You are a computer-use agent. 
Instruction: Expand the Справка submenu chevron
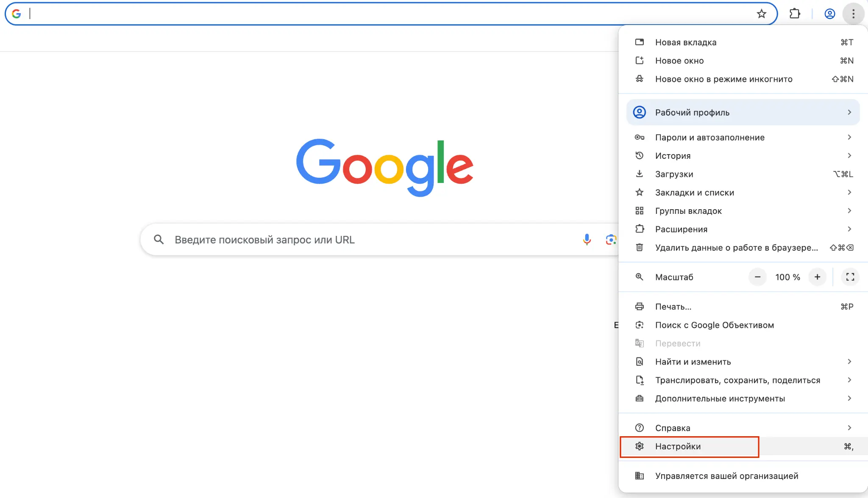pyautogui.click(x=849, y=428)
